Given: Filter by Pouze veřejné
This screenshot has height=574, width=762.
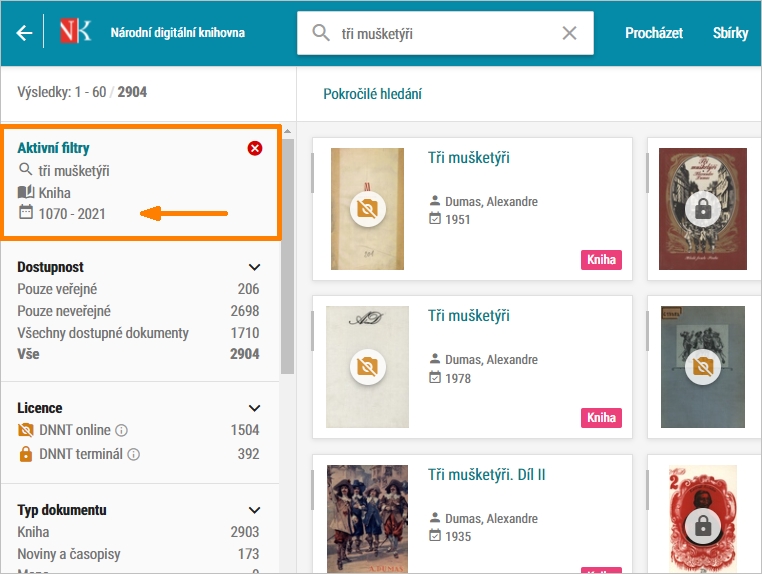Looking at the screenshot, I should pos(138,289).
